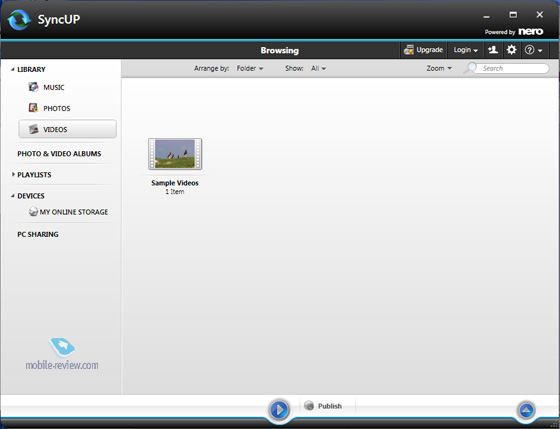
Task: Open the Photos library icon
Action: 33,108
